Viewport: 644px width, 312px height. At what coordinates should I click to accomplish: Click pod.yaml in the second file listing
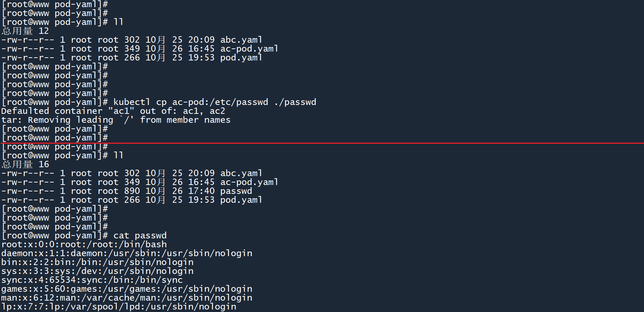tap(241, 200)
